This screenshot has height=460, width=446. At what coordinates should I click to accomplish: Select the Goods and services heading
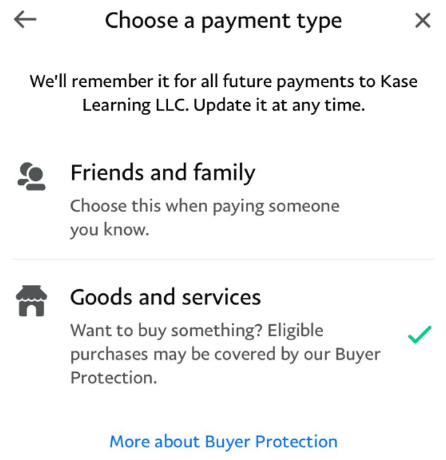pyautogui.click(x=165, y=297)
